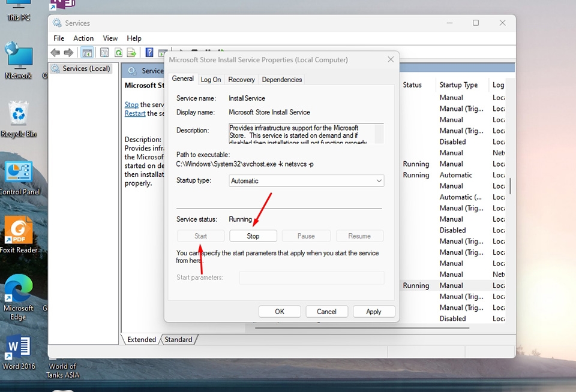Screen dimensions: 576x392
Task: Open the Recycle Bin desktop icon
Action: click(19, 119)
